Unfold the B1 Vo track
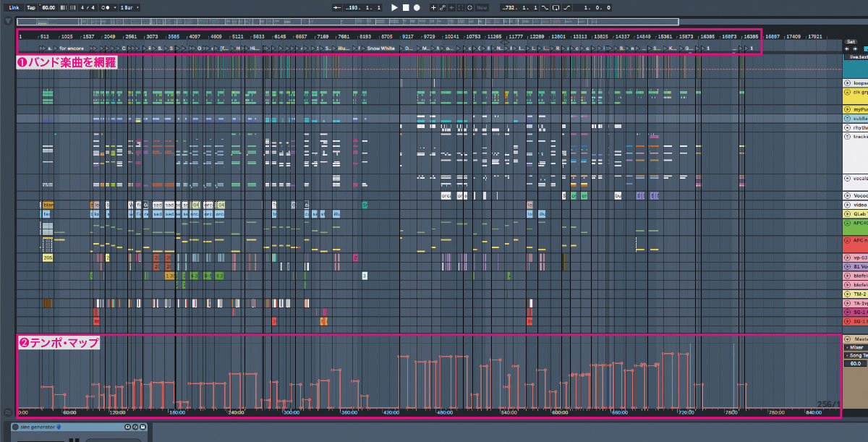 pos(848,266)
